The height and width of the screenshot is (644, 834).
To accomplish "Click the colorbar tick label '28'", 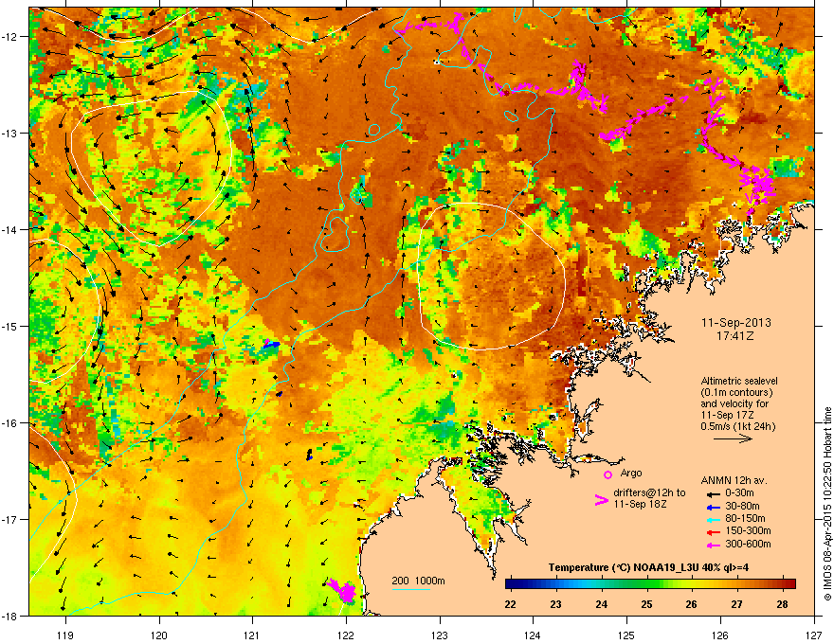I will coord(782,604).
